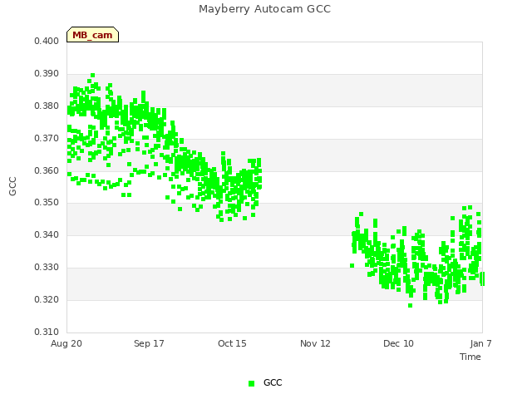Click the 0.350 y-axis value
Viewport: 532px width, 399px height.
point(47,203)
